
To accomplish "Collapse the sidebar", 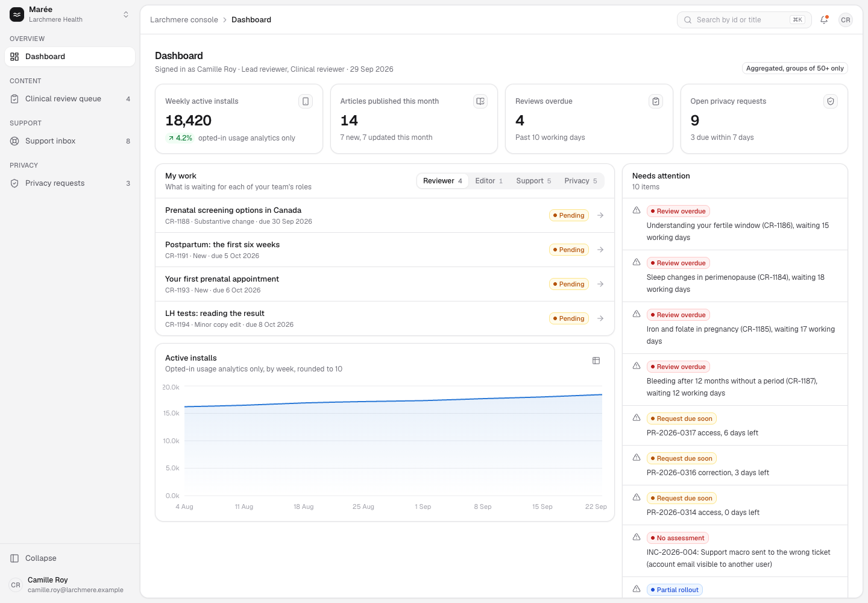I will [x=70, y=558].
